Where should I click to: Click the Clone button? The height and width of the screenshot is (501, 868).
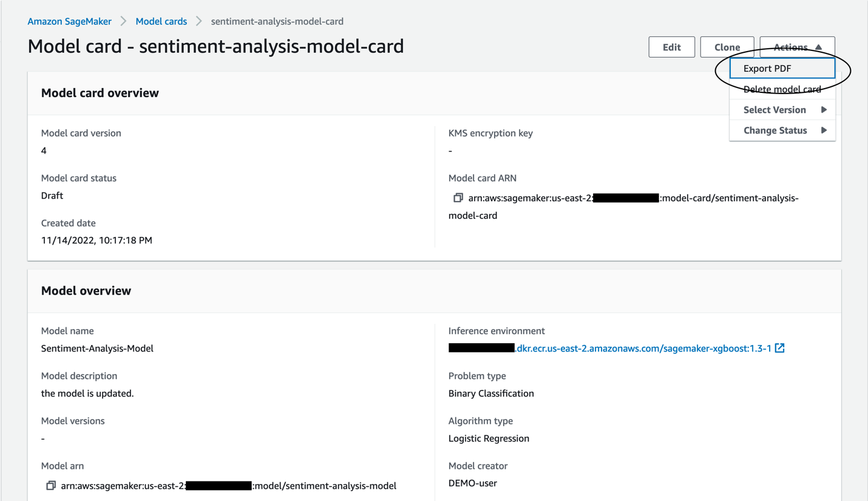(727, 47)
